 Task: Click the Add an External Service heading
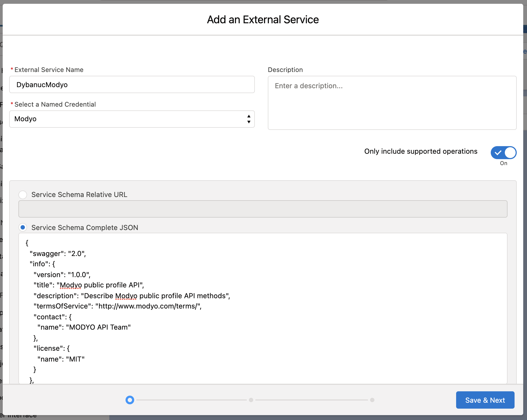point(263,19)
